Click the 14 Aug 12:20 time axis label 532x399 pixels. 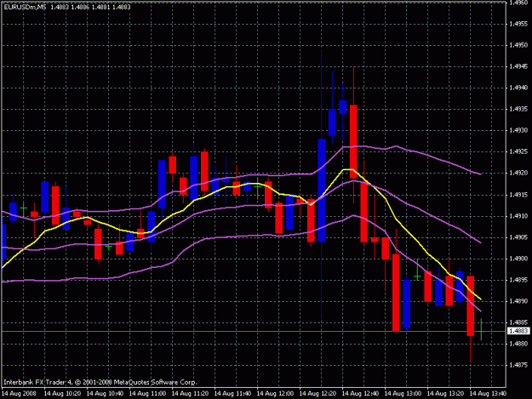coord(317,394)
